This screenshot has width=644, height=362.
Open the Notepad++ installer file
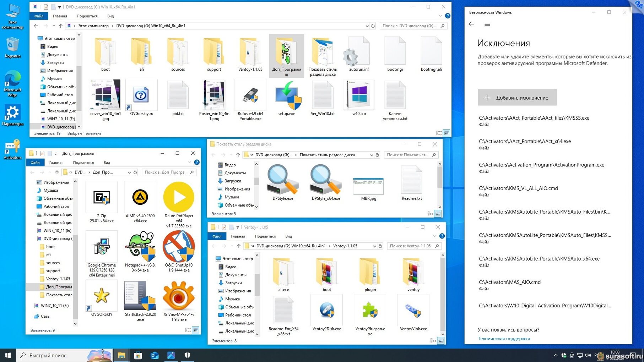coord(140,247)
